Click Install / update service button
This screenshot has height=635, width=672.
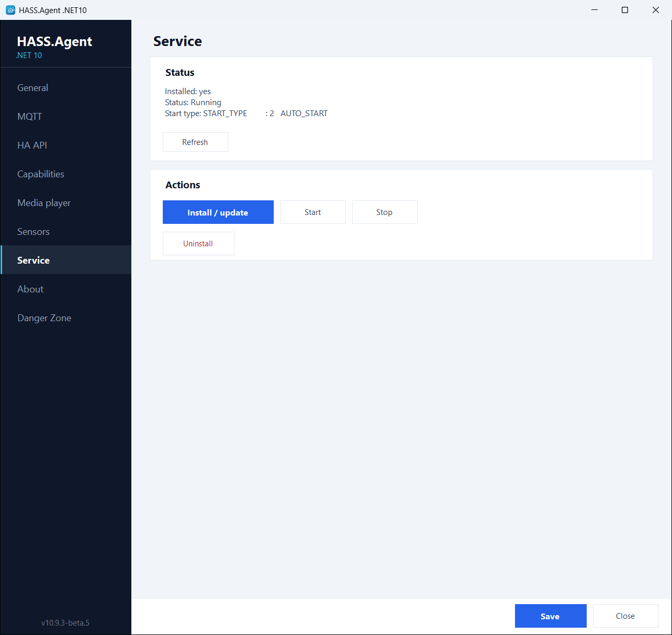pos(218,212)
